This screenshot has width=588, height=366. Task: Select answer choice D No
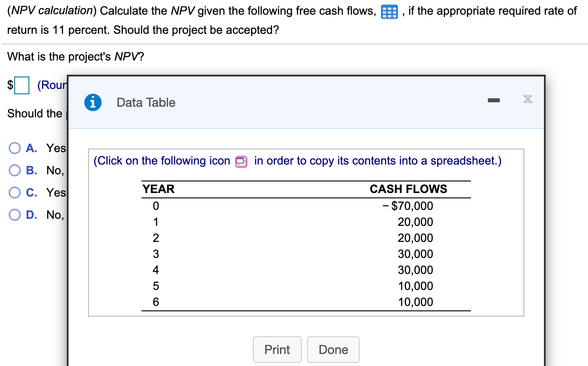pyautogui.click(x=15, y=214)
